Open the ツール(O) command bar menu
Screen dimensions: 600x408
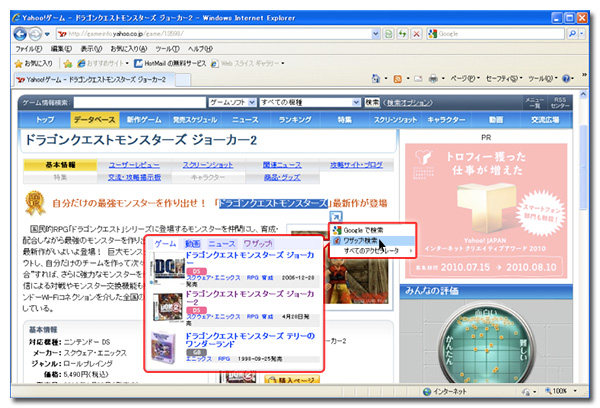point(543,79)
